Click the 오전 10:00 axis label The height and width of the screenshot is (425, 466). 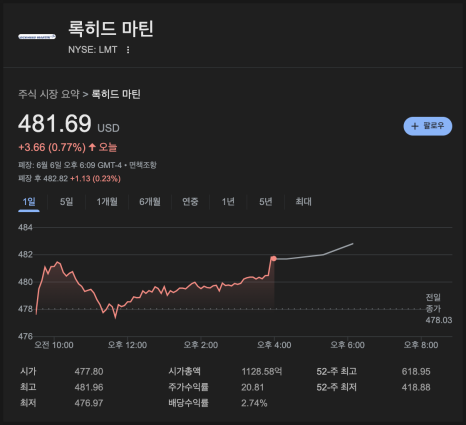[54, 345]
